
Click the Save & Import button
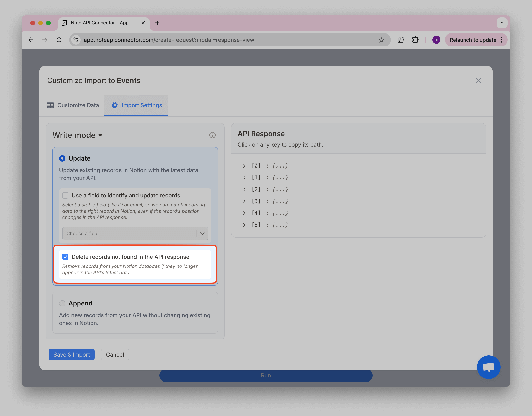pyautogui.click(x=71, y=354)
